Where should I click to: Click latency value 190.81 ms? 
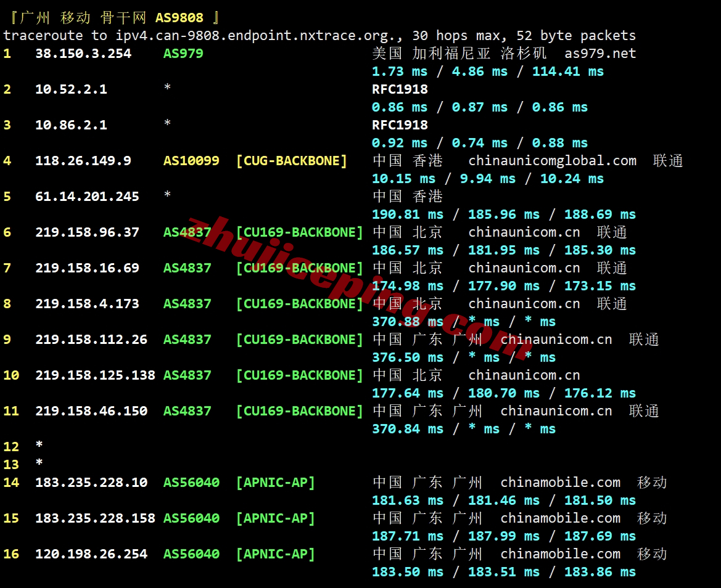point(408,215)
